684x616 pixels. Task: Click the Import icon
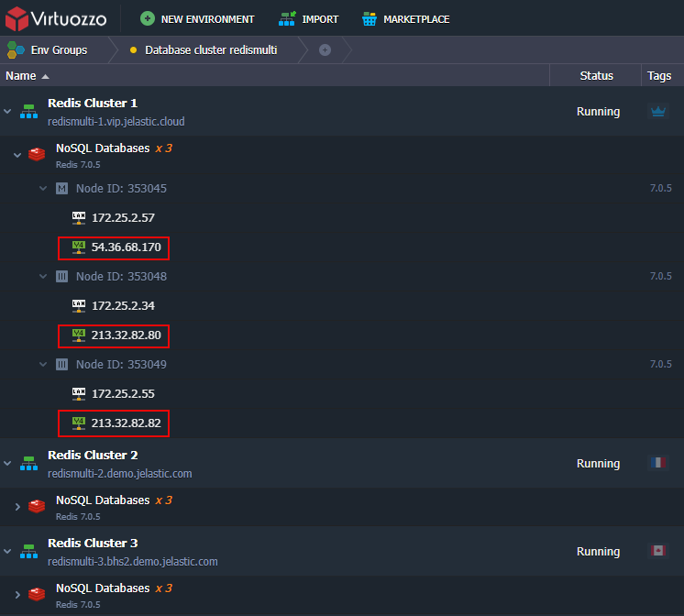coord(287,18)
